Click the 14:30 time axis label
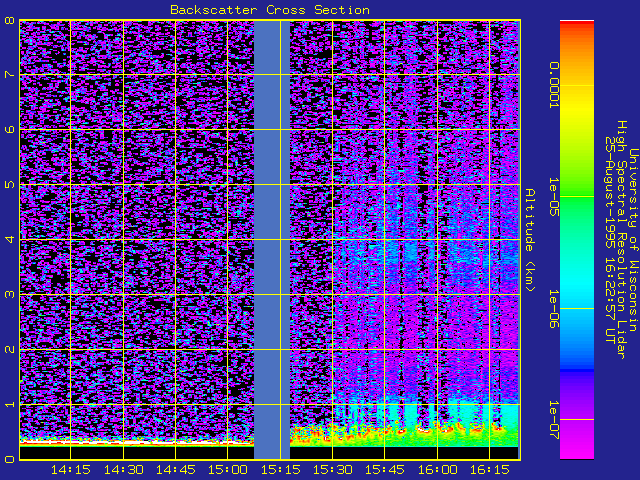The width and height of the screenshot is (640, 480). tap(123, 470)
